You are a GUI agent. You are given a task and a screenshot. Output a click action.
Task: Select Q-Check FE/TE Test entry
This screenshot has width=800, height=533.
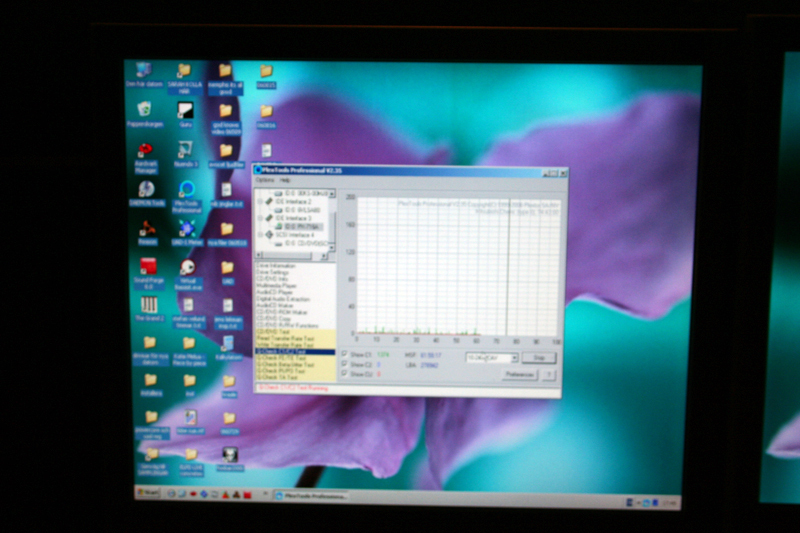[x=281, y=358]
